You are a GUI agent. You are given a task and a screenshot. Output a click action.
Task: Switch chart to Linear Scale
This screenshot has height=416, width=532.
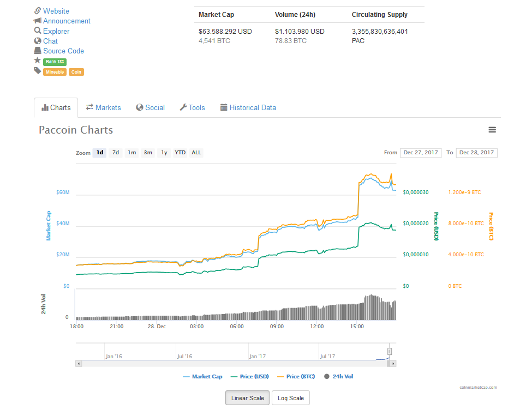(x=247, y=398)
